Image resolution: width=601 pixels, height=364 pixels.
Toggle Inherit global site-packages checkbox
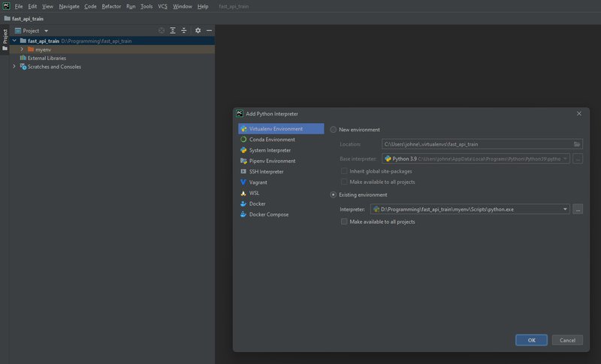point(344,171)
